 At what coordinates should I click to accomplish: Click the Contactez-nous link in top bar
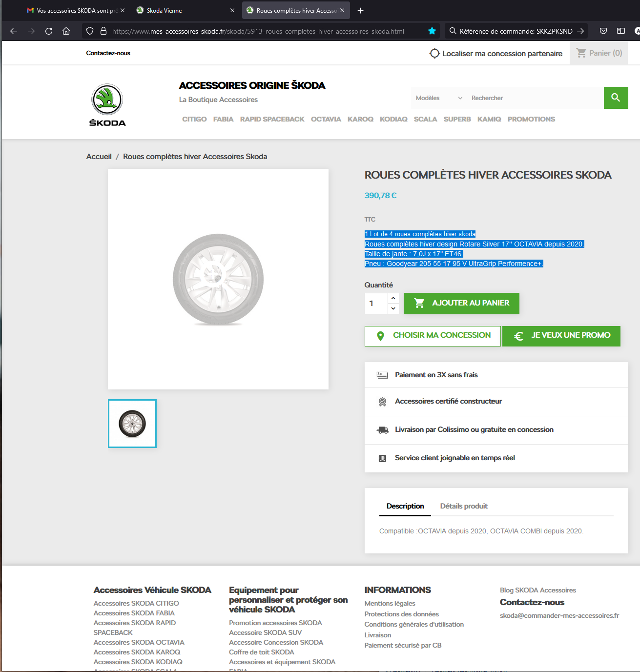click(108, 53)
